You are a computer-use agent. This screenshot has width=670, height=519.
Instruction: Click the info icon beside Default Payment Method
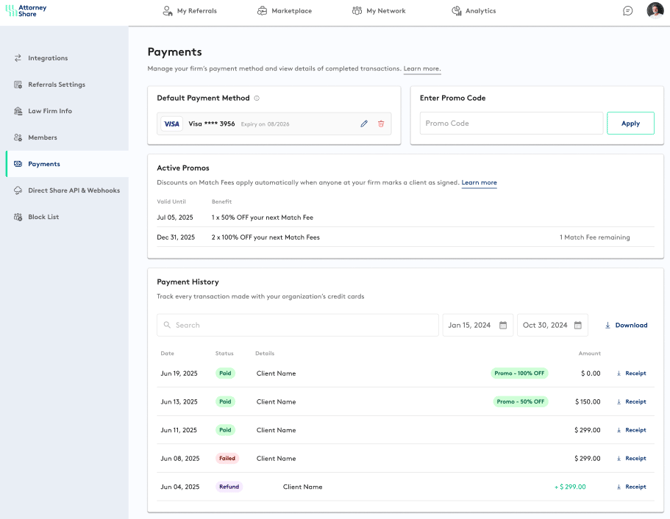pos(257,98)
